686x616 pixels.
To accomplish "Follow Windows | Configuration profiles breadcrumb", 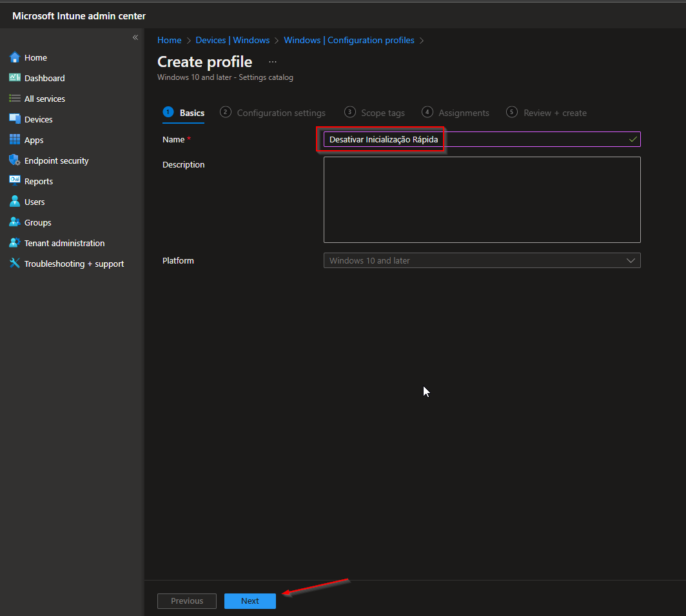I will tap(349, 40).
